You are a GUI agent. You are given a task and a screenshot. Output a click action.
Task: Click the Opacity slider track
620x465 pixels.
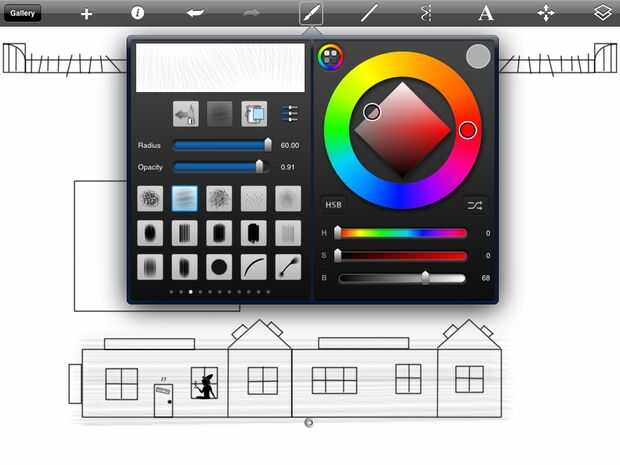tap(221, 167)
